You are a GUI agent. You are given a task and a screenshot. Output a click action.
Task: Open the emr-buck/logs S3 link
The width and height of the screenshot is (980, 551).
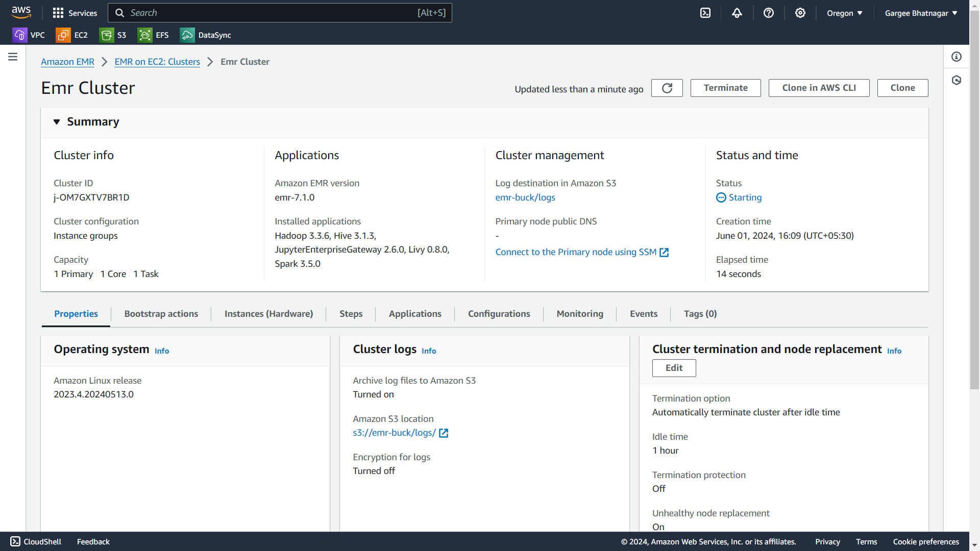[525, 197]
